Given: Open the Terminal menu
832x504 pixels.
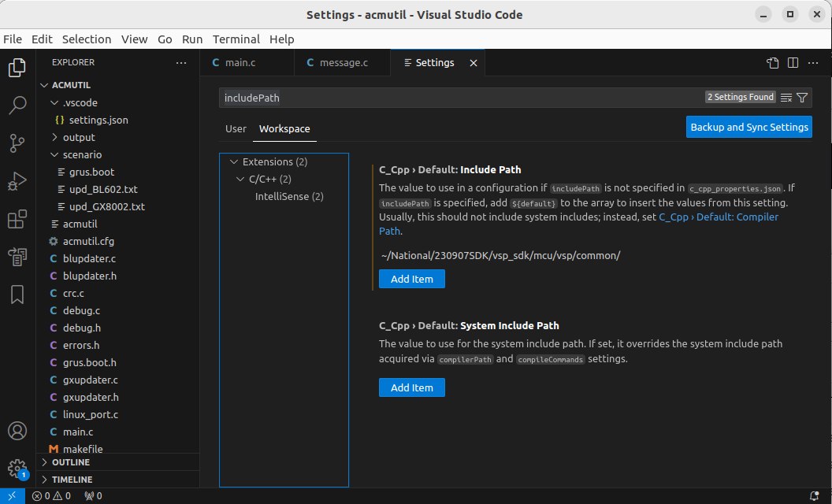Looking at the screenshot, I should pyautogui.click(x=236, y=39).
